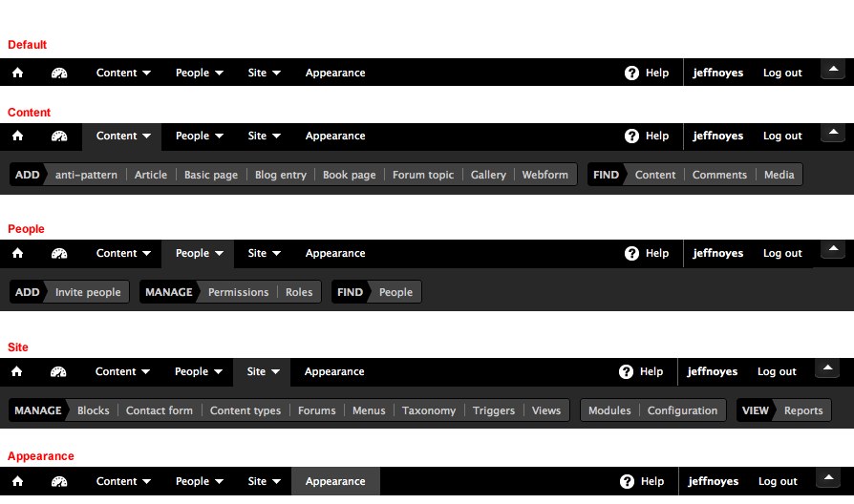Open jeffnoyes user link in the Site toolbar
Viewport: 854px width, 504px height.
click(712, 371)
